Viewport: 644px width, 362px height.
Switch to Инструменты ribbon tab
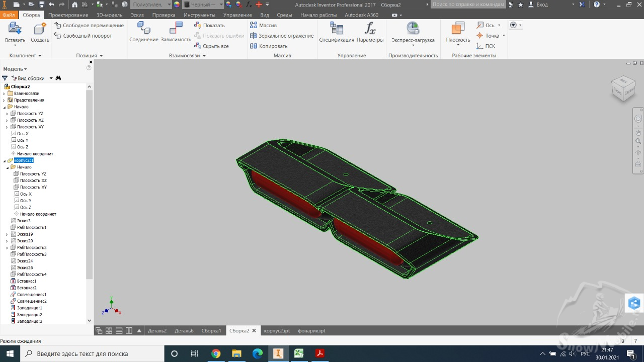199,15
